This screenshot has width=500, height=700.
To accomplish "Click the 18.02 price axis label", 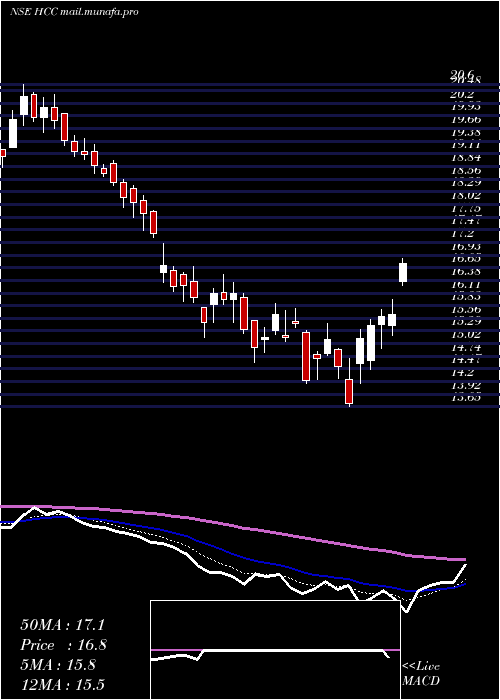I will coord(466,196).
